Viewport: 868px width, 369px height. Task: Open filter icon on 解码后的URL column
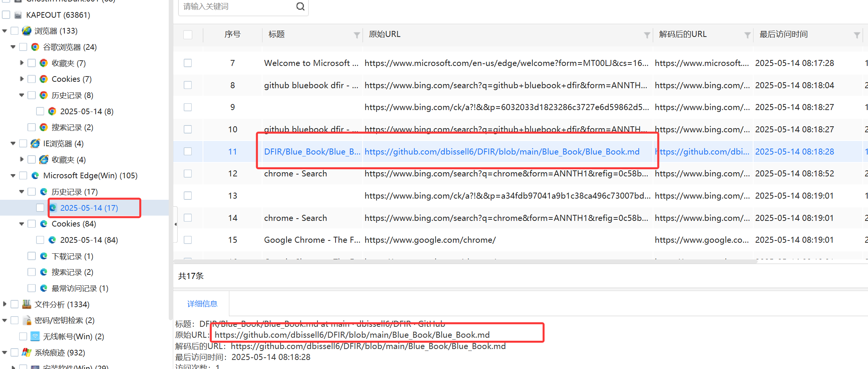pyautogui.click(x=747, y=35)
